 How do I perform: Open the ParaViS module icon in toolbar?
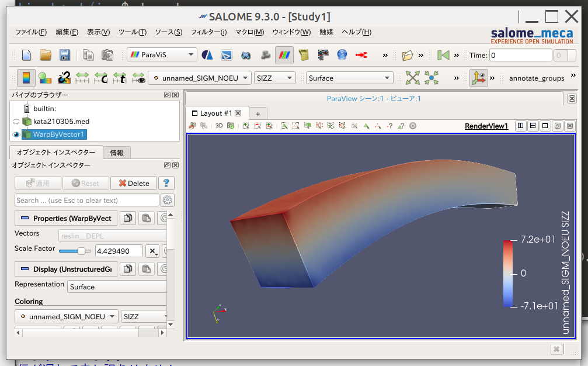284,55
